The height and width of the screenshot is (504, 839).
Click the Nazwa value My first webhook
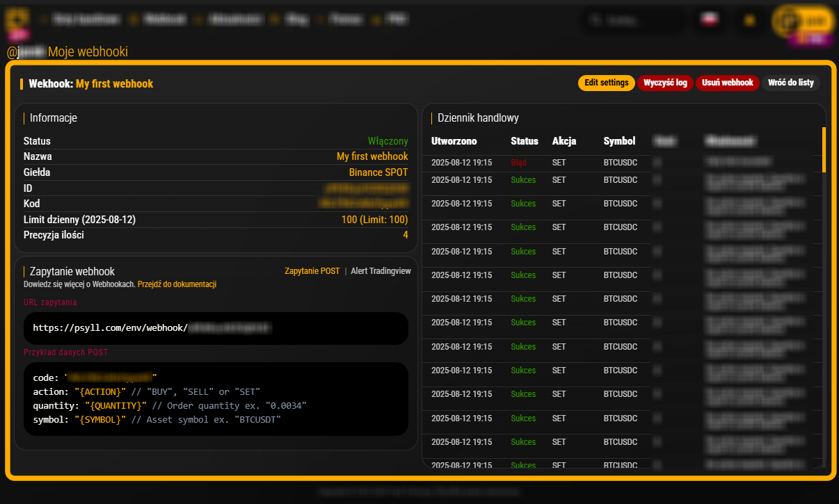[x=372, y=156]
